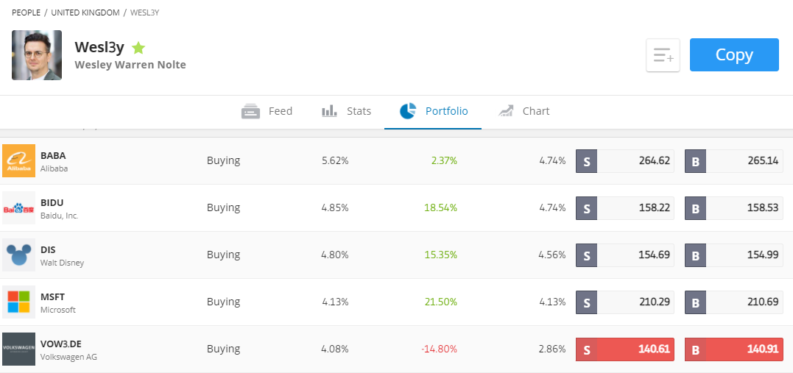Open the UNITED KINGDOM breadcrumb link
Screen dimensions: 793x373
coord(85,13)
